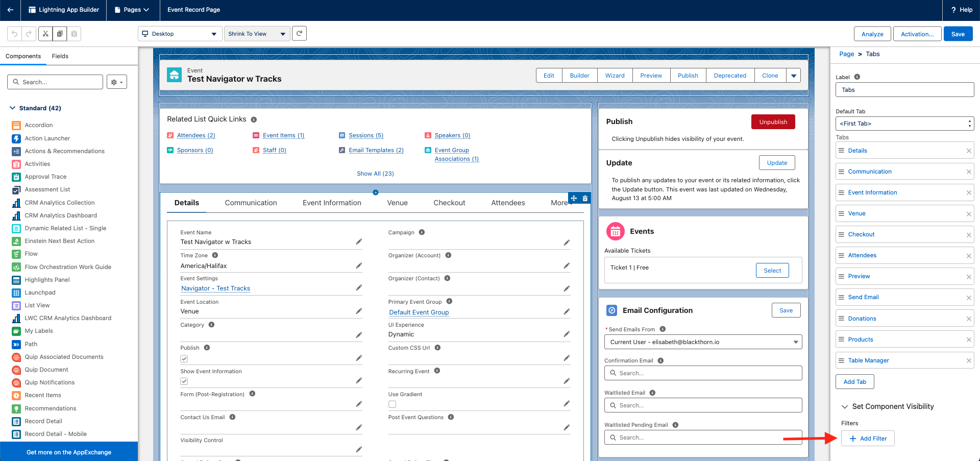This screenshot has height=461, width=980.
Task: Click the Save button in header
Action: [x=958, y=34]
